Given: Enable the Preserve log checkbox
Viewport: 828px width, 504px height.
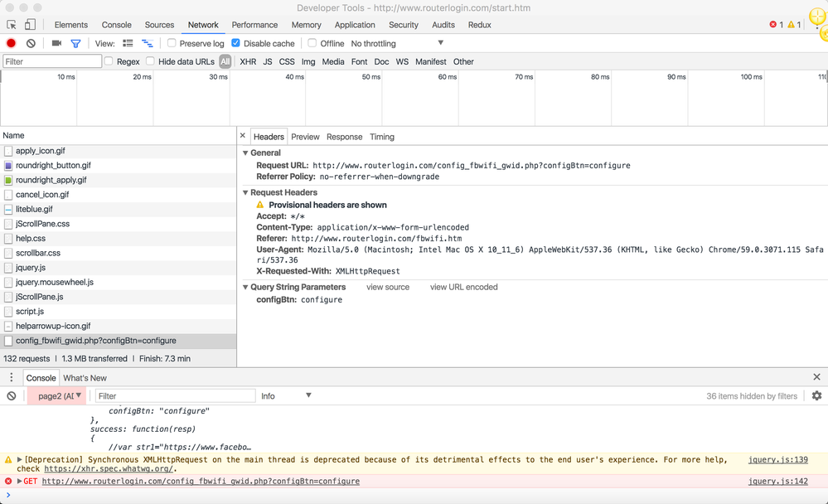Looking at the screenshot, I should [x=172, y=43].
